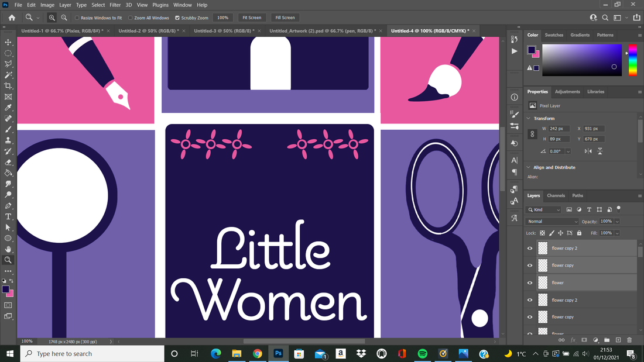Viewport: 644px width, 362px height.
Task: Click inside the purple color picker field
Action: click(582, 60)
